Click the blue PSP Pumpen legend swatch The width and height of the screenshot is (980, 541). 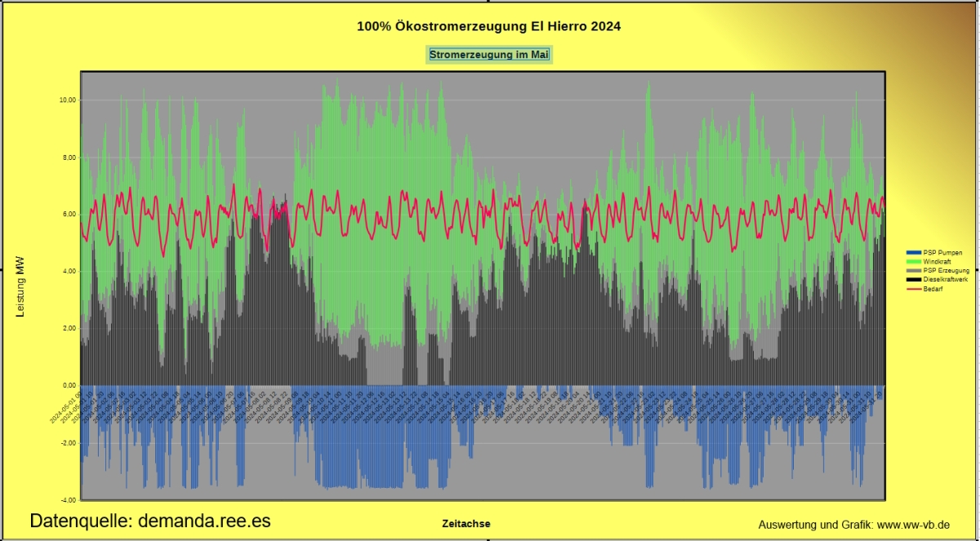pyautogui.click(x=914, y=253)
